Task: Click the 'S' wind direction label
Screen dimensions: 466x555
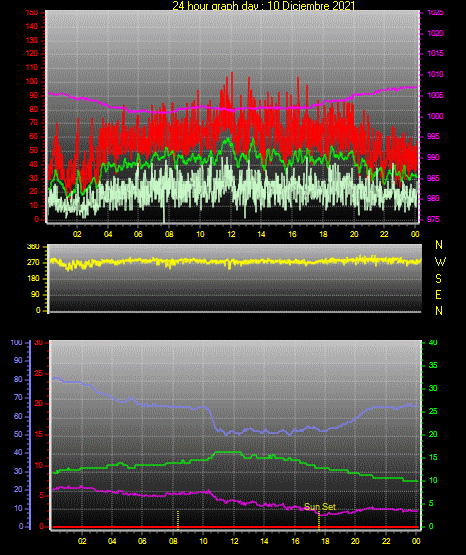Action: tap(438, 279)
